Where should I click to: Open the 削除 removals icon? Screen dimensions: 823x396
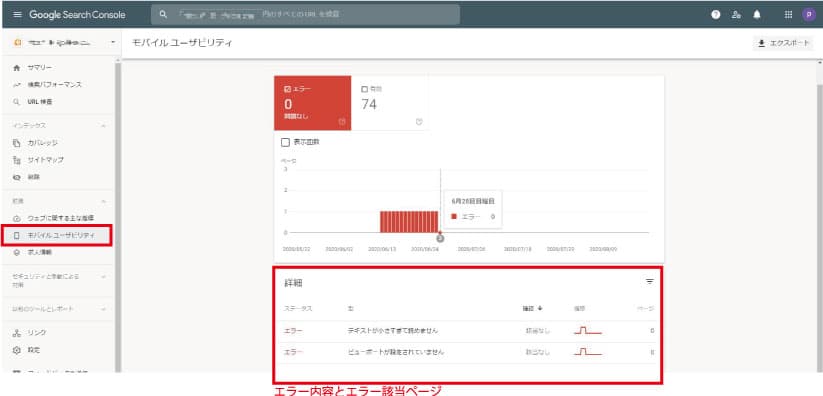click(17, 177)
